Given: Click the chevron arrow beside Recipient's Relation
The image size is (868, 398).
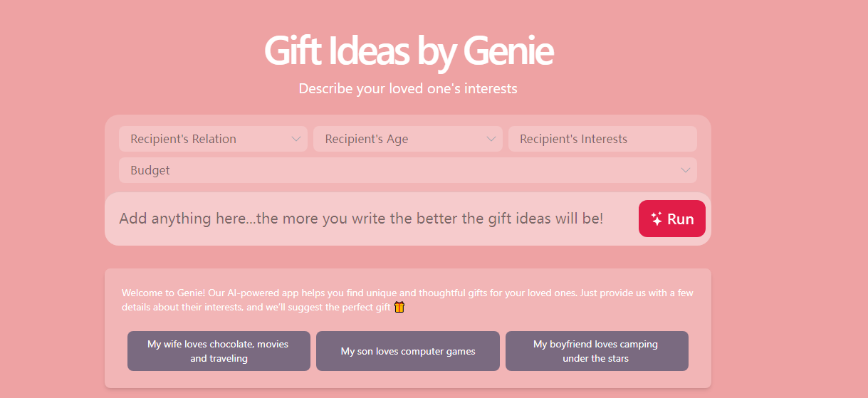Looking at the screenshot, I should pyautogui.click(x=296, y=139).
